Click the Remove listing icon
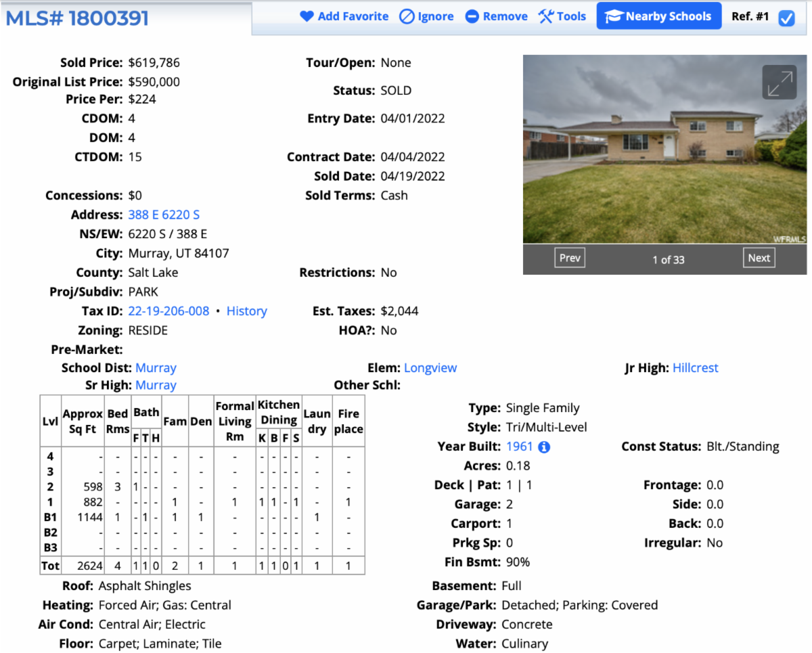 click(474, 16)
